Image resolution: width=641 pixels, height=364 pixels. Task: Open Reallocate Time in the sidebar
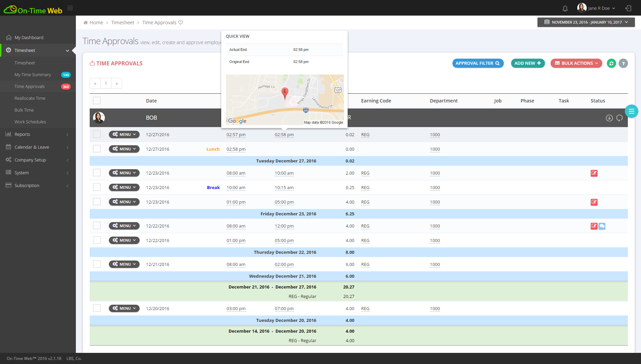tap(30, 98)
